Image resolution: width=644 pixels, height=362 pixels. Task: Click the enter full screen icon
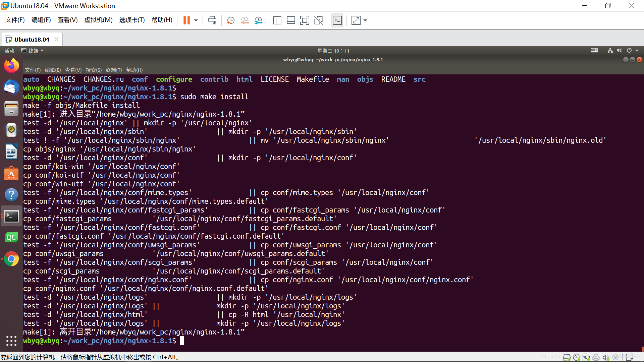(x=305, y=20)
